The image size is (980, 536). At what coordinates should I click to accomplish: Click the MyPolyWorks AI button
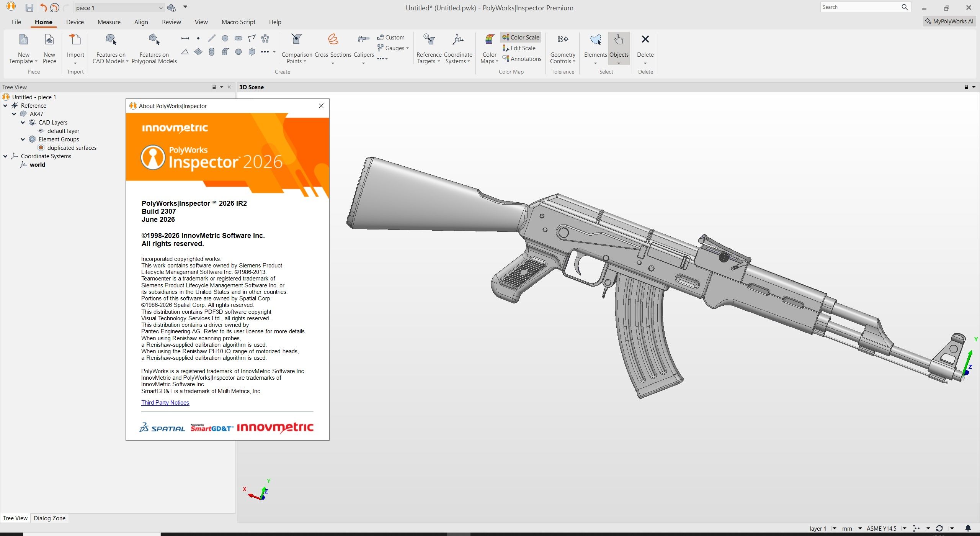coord(949,21)
